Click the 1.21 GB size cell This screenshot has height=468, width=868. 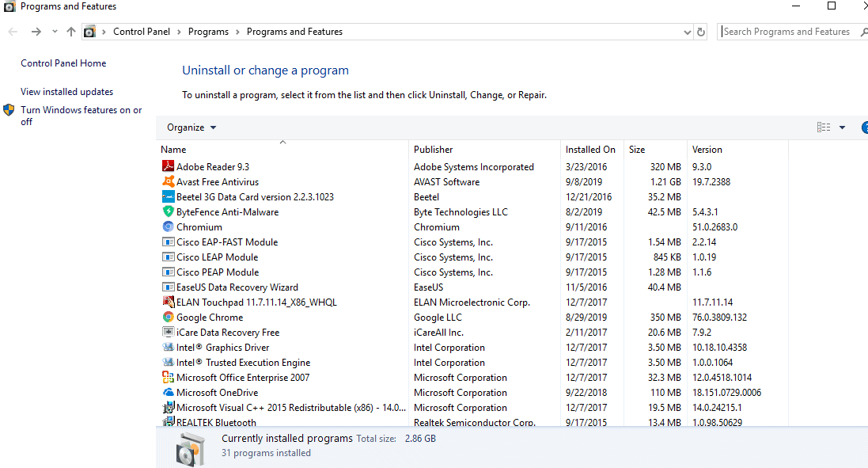pos(665,181)
